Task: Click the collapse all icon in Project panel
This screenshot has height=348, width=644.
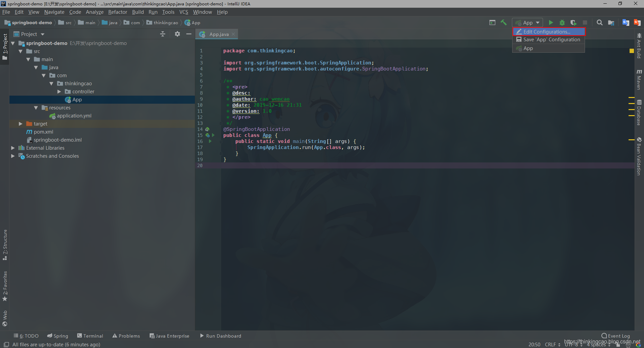Action: click(163, 34)
